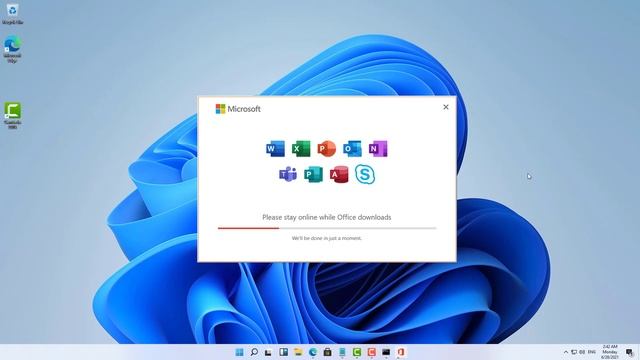Click the Excel icon in the installer
The height and width of the screenshot is (360, 640).
[x=301, y=149]
